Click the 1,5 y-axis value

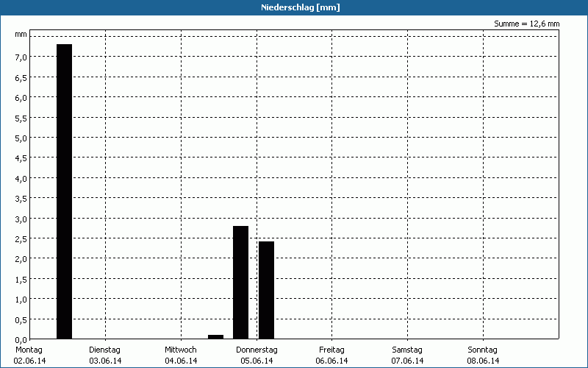click(x=21, y=280)
